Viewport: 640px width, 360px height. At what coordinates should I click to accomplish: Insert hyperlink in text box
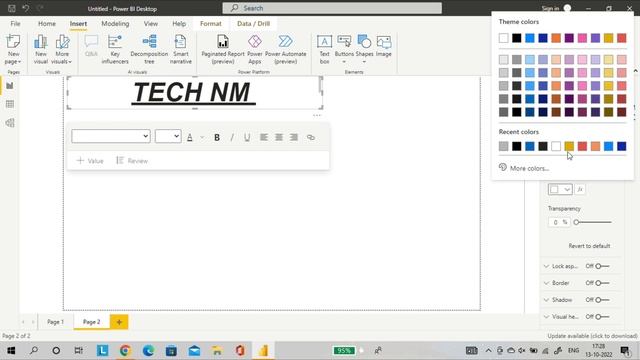[x=311, y=137]
